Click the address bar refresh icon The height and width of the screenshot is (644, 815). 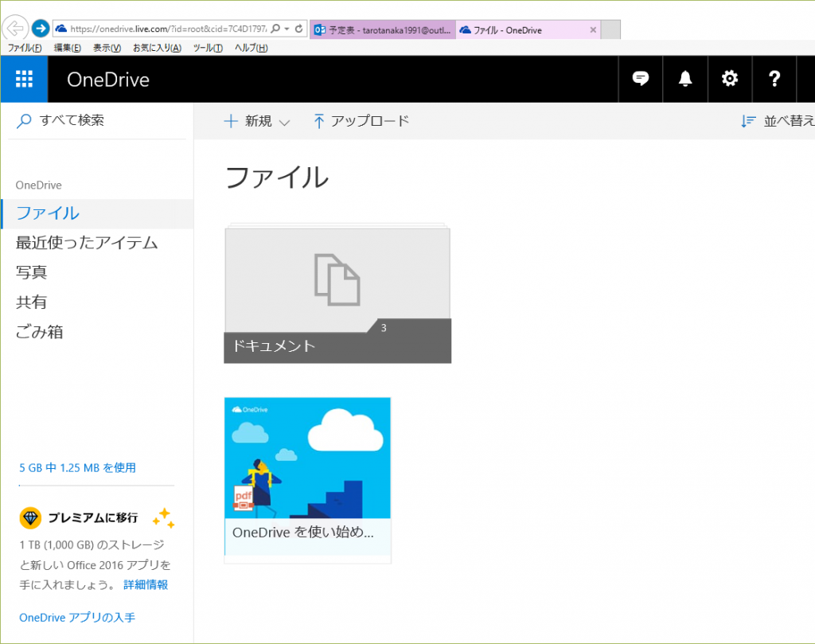click(x=298, y=29)
